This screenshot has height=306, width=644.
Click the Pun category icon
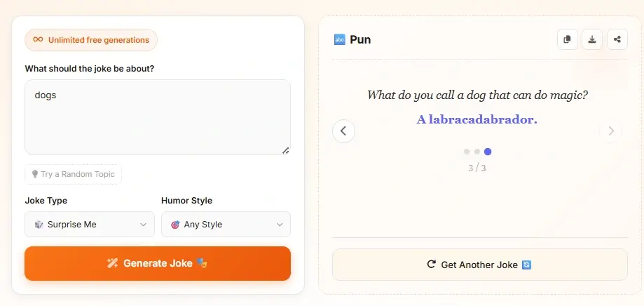[340, 40]
